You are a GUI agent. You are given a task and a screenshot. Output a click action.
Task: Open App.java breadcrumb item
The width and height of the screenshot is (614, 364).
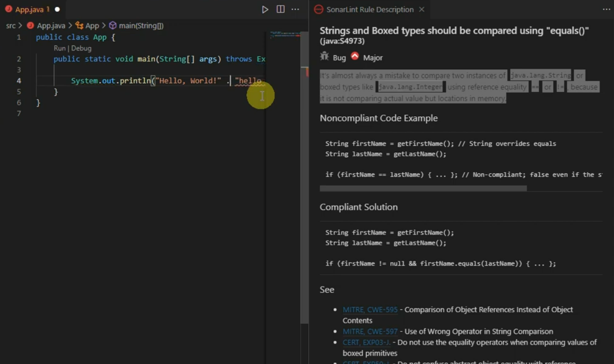[51, 26]
